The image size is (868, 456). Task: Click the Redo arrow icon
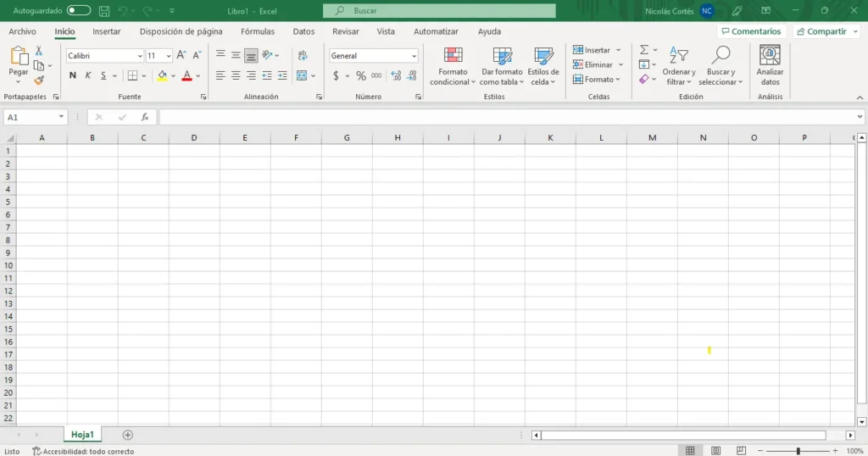pyautogui.click(x=147, y=10)
